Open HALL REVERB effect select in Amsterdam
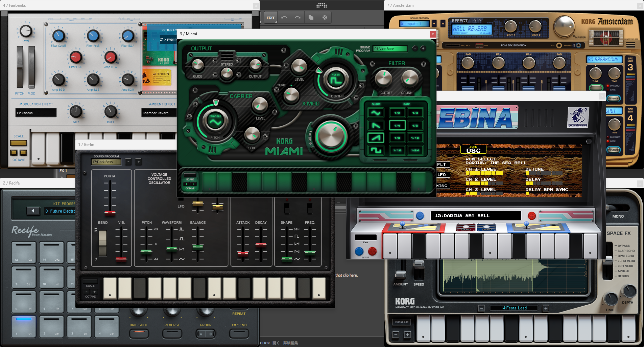The width and height of the screenshot is (644, 347). [472, 29]
